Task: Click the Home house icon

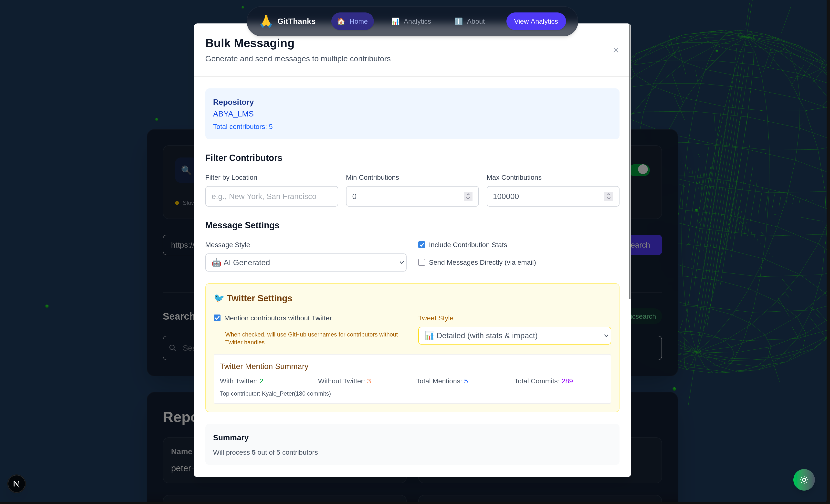Action: (x=341, y=21)
